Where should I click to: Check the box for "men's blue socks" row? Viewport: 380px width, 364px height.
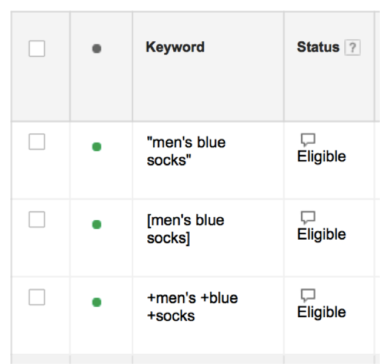(37, 142)
